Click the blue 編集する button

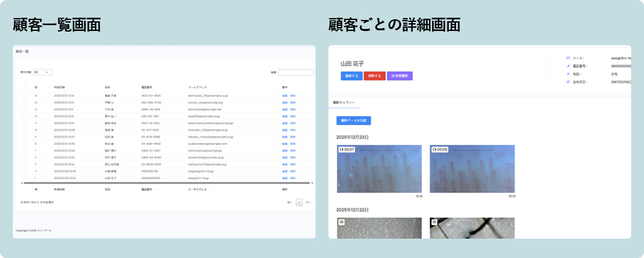pyautogui.click(x=352, y=75)
